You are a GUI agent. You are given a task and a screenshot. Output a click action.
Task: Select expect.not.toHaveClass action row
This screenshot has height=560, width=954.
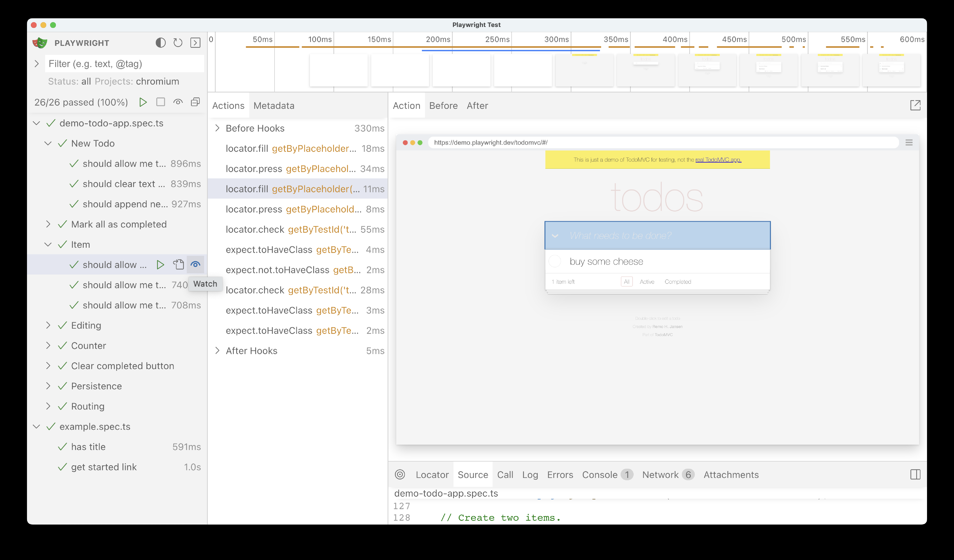tap(298, 270)
